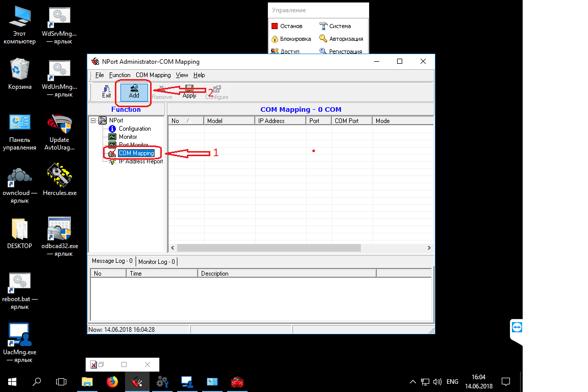Click the Add toolbar icon
This screenshot has height=392, width=588.
point(134,91)
